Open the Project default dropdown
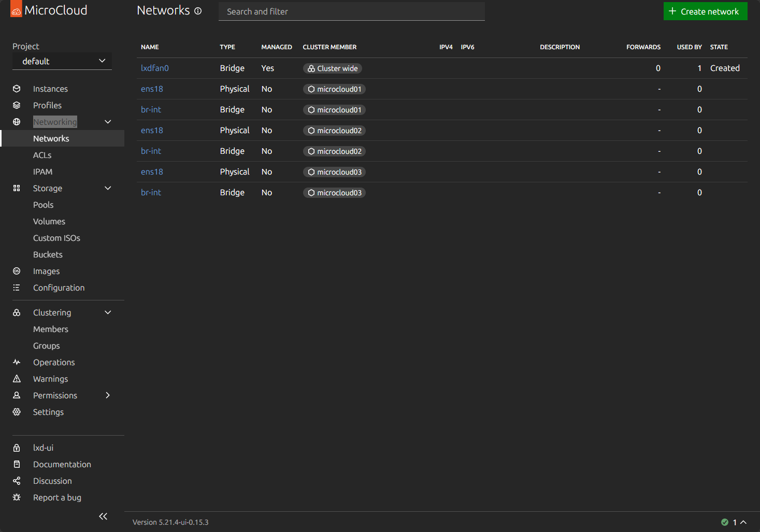 62,61
